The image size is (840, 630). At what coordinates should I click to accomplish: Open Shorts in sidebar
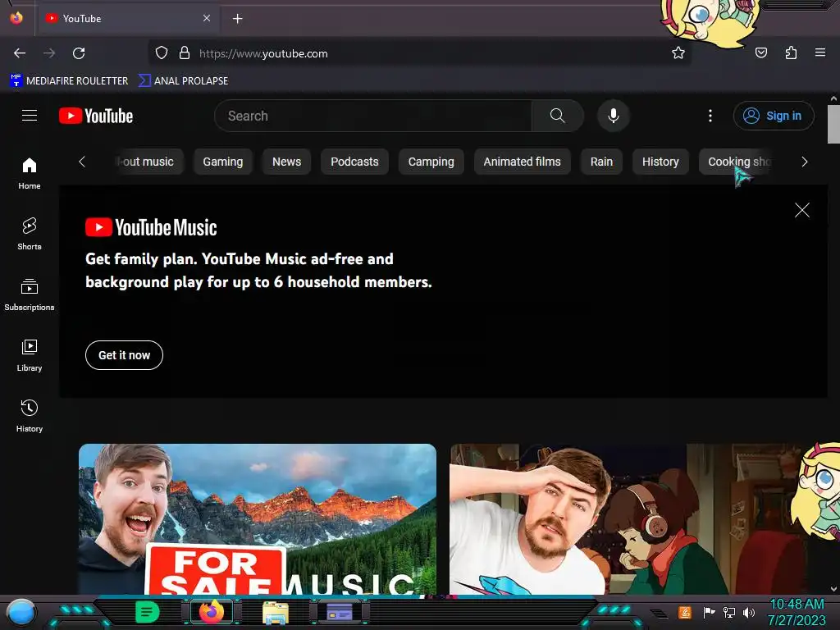30,234
